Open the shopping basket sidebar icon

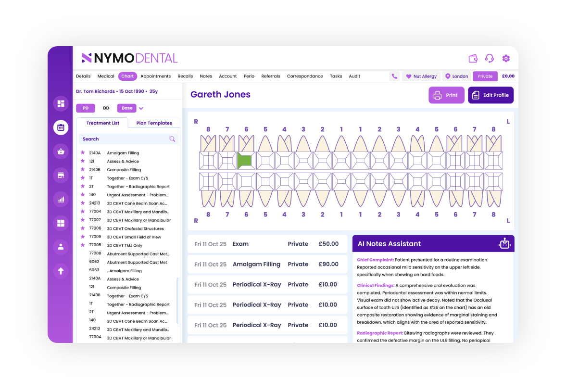[x=61, y=151]
